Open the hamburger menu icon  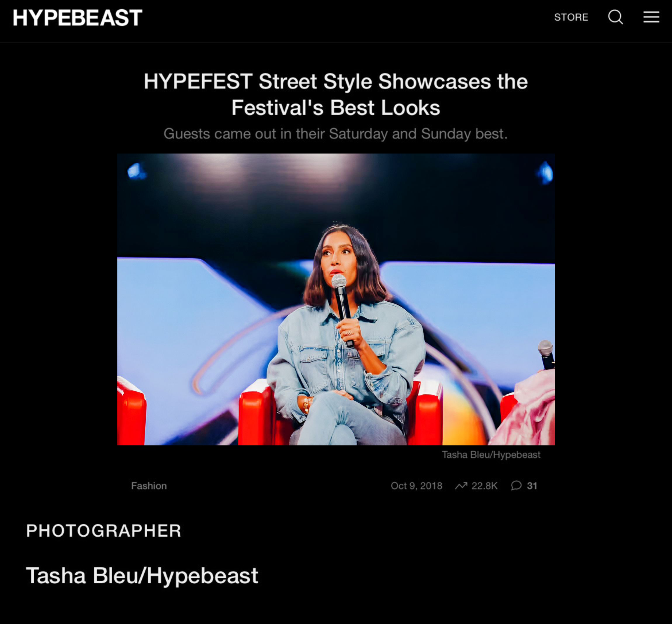click(x=651, y=17)
